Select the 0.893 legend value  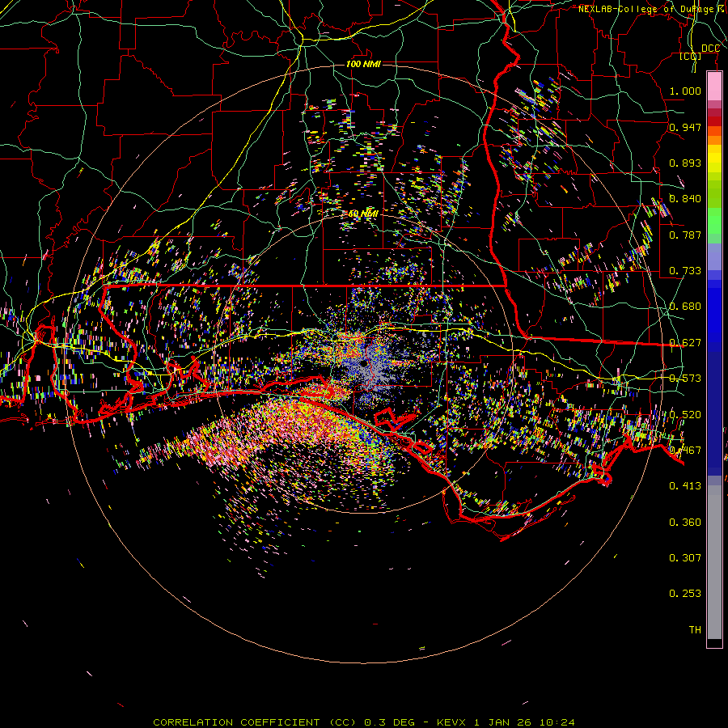pos(685,163)
